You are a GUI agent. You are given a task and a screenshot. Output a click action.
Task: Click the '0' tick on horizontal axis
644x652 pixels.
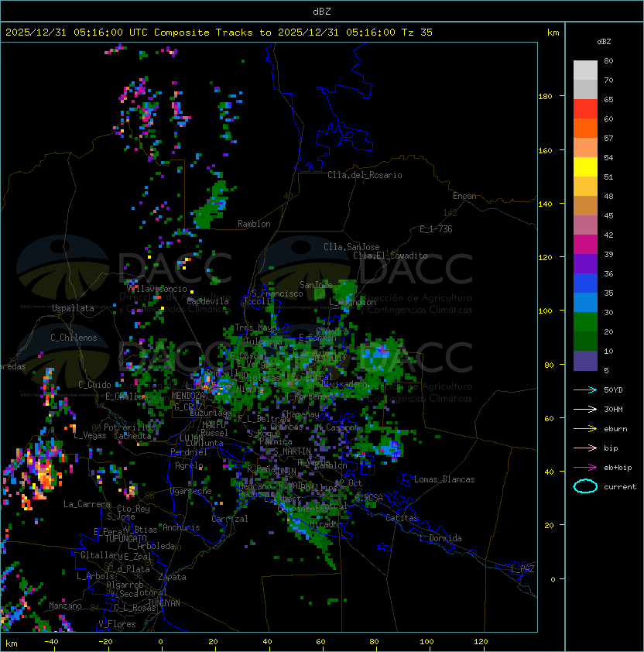pyautogui.click(x=160, y=642)
